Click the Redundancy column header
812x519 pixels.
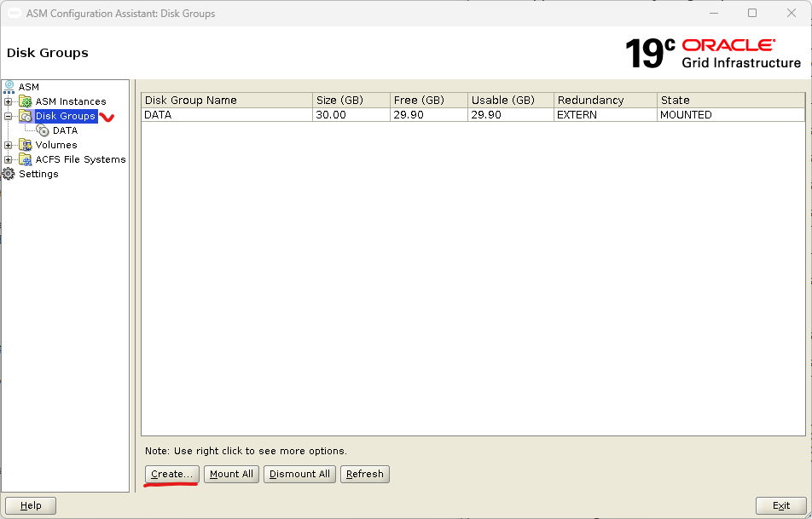tap(605, 100)
